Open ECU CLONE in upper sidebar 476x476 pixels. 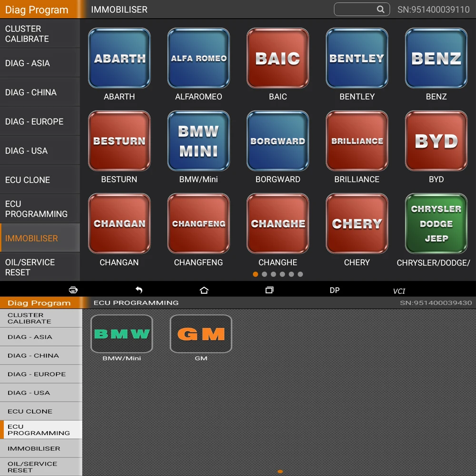[40, 180]
